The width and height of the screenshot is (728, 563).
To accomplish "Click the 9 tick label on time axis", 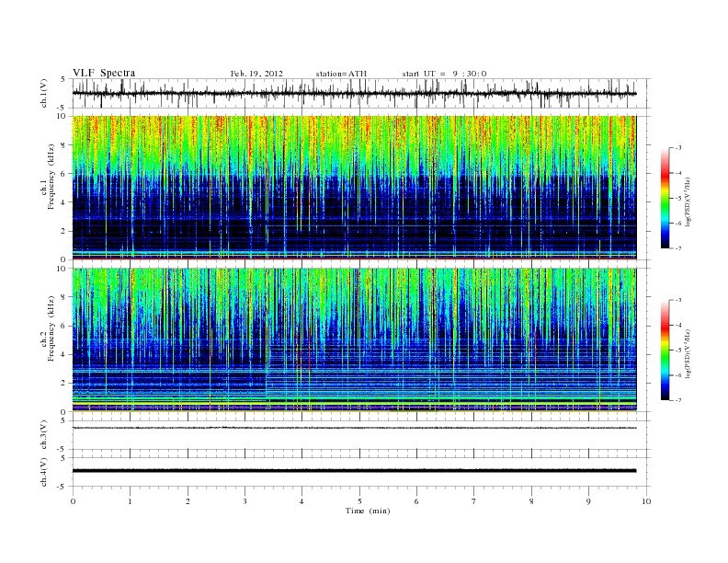I will [x=588, y=501].
